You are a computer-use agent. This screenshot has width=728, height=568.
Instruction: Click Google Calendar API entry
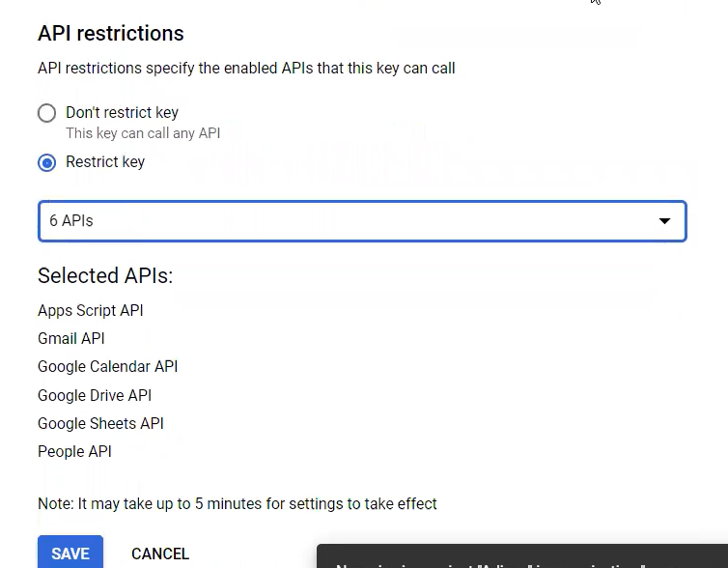108,366
